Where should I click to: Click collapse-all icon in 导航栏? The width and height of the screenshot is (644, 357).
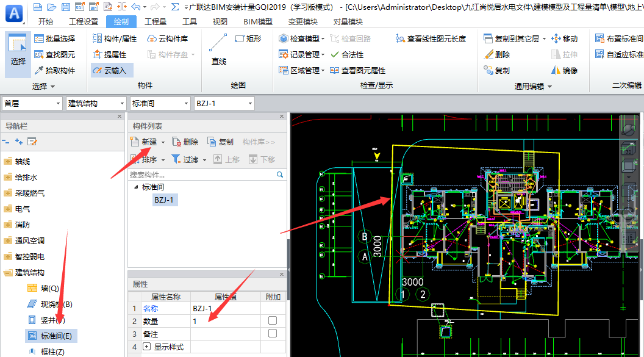[5, 142]
